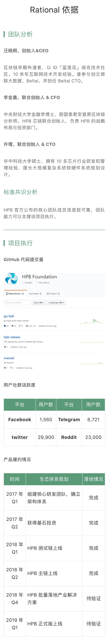Viewport: 109px width, 644px height.
Task: Click the hpb-release star icon
Action: click(5, 347)
